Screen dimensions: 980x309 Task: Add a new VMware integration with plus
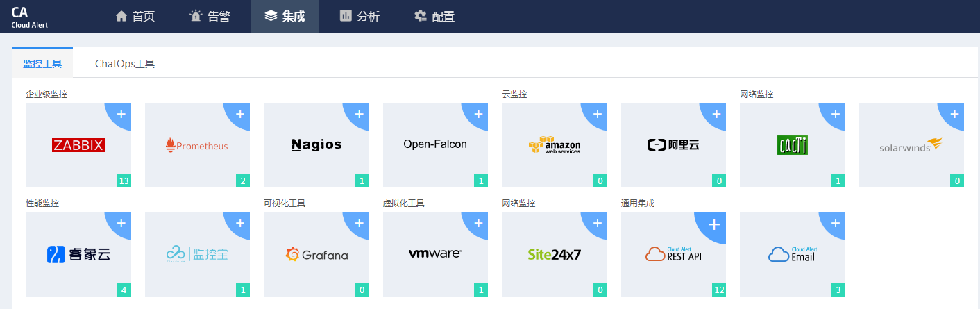pyautogui.click(x=478, y=223)
